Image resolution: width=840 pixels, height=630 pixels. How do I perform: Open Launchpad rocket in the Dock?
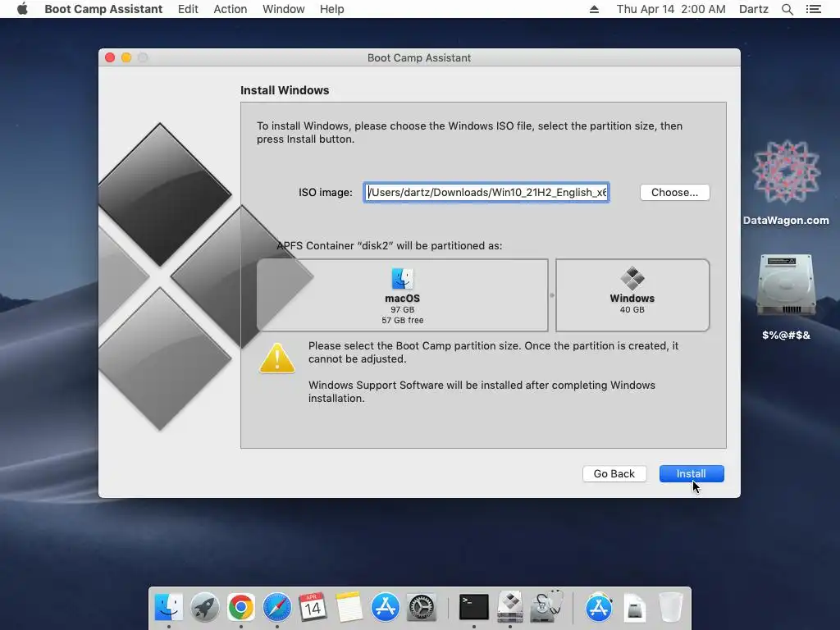pos(204,608)
